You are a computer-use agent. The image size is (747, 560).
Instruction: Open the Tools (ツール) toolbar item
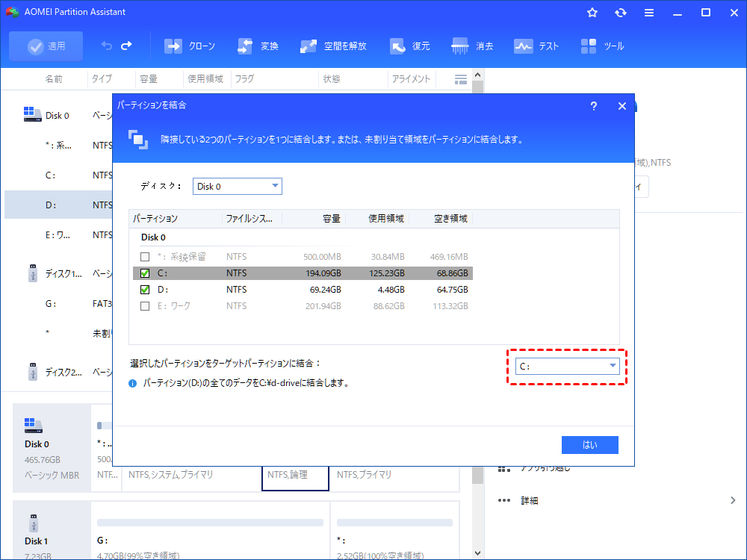(x=602, y=46)
